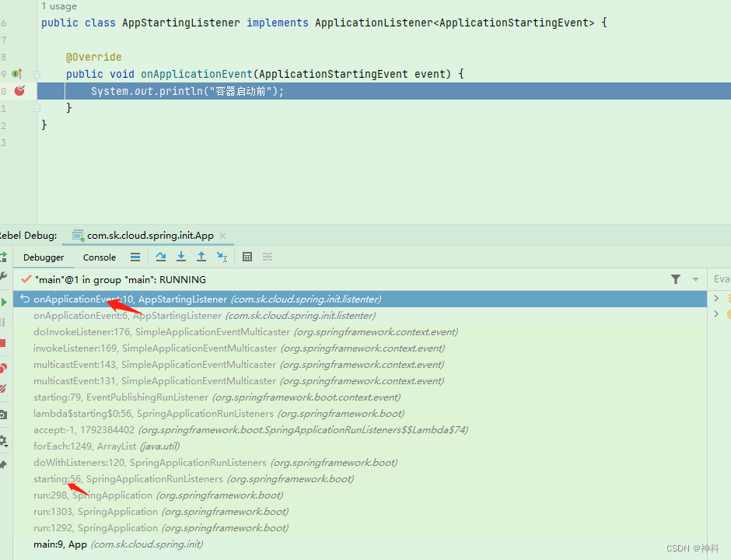Screen dimensions: 731x560
Task: Select the main:9 App stack frame
Action: tap(78, 544)
